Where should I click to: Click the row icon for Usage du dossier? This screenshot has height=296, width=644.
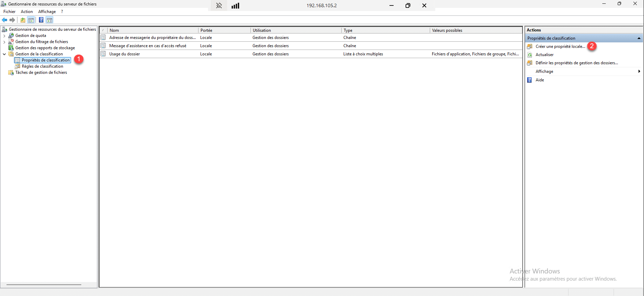click(103, 54)
